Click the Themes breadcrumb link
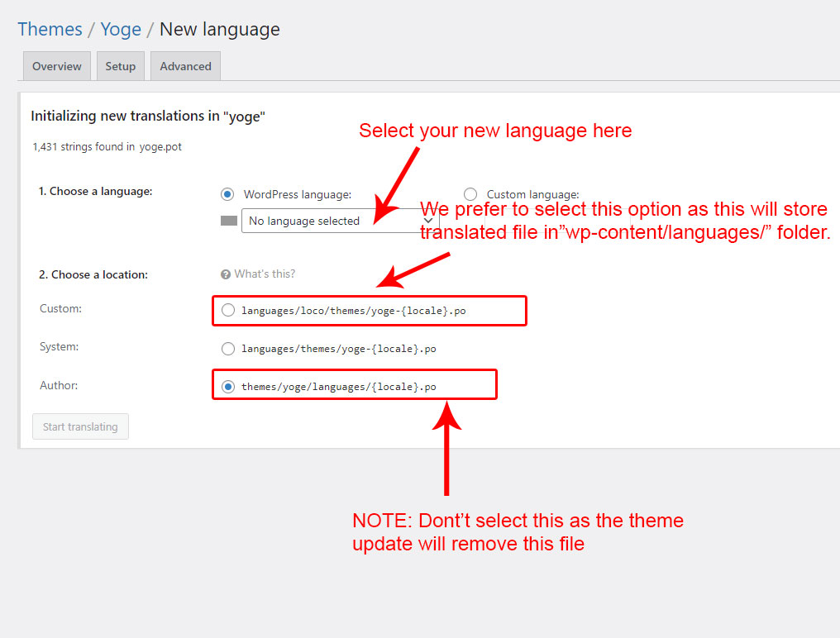The width and height of the screenshot is (840, 638). 50,29
